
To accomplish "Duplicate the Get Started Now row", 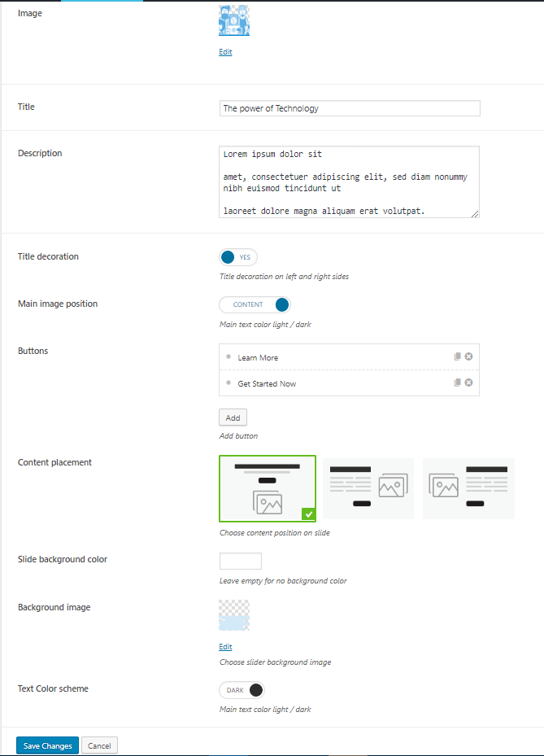I will tap(458, 382).
